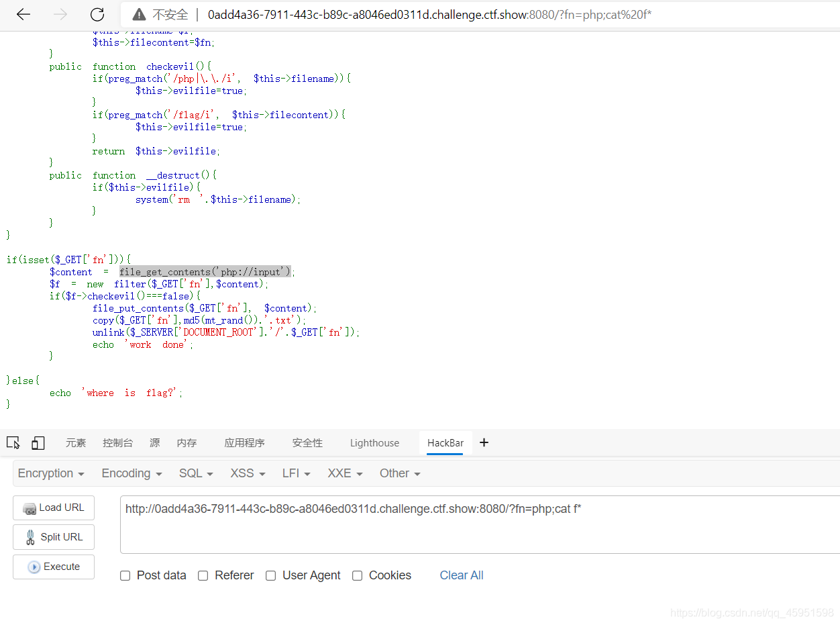Reload the page with the refresh icon

[x=97, y=14]
